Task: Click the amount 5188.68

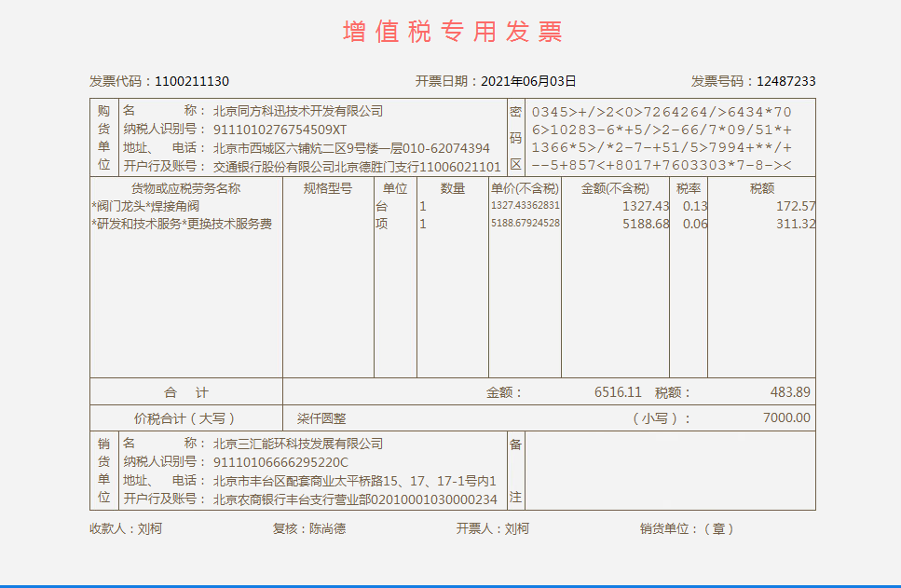Action: 646,225
